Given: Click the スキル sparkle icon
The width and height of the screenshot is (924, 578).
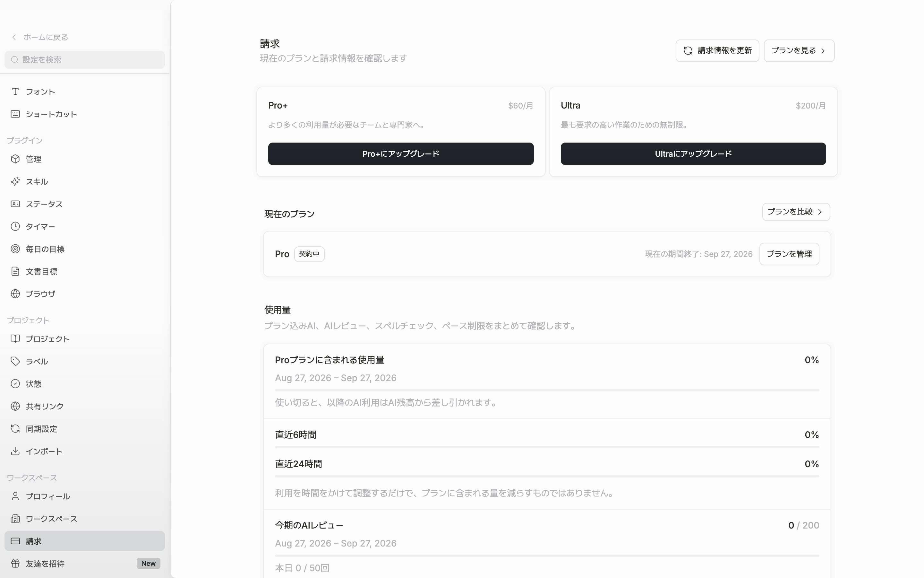Looking at the screenshot, I should pos(15,181).
